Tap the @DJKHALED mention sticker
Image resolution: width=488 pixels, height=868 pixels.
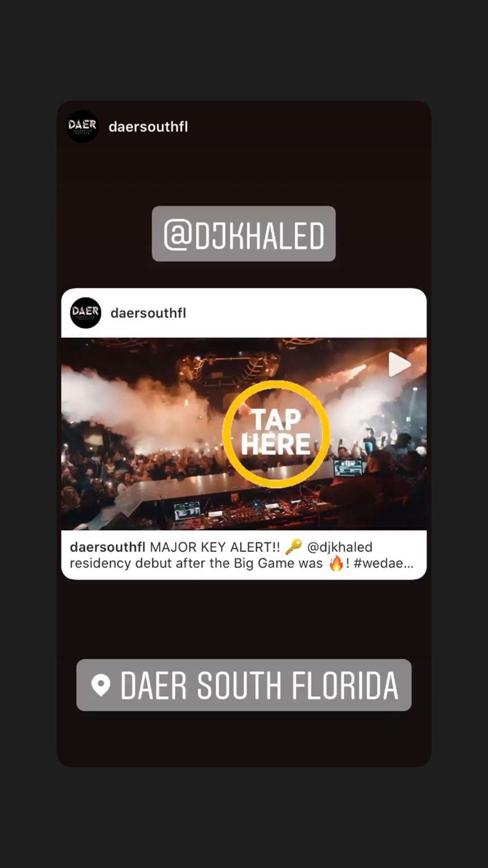click(x=244, y=234)
